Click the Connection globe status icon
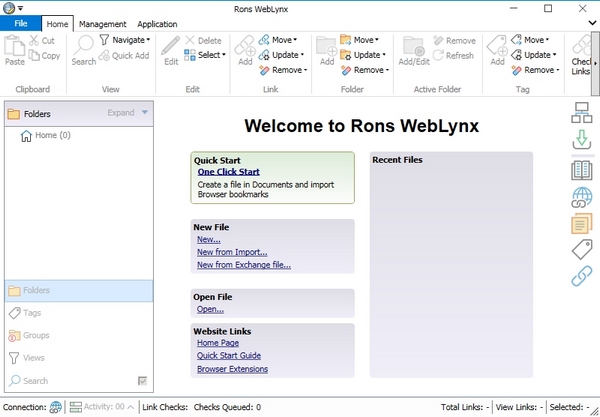Image resolution: width=600 pixels, height=417 pixels. click(x=56, y=407)
